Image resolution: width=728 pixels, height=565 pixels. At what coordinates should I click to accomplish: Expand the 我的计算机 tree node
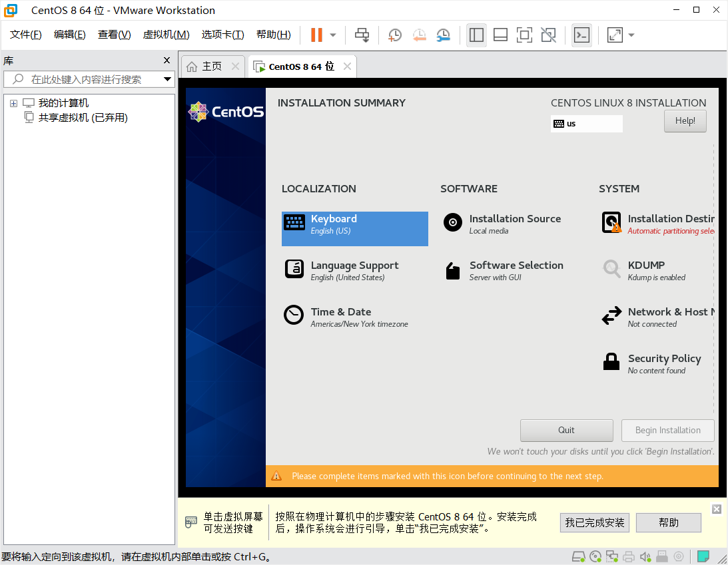pyautogui.click(x=13, y=103)
